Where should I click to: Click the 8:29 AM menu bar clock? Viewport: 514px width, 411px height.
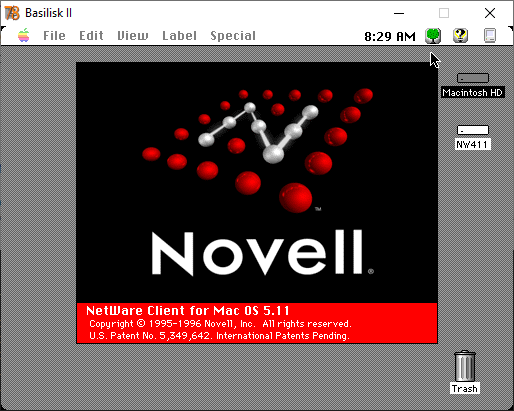pyautogui.click(x=390, y=36)
